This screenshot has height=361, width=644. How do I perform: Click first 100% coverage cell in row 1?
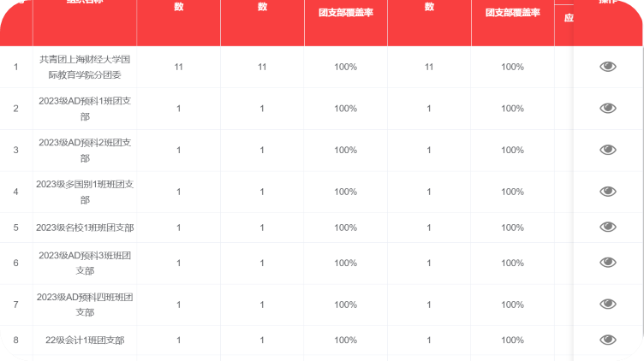tap(345, 67)
